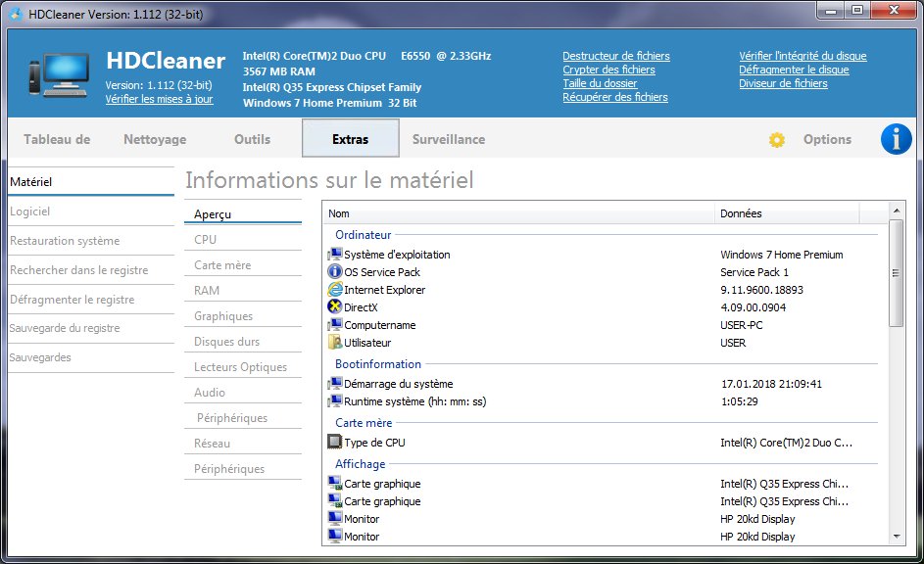Select the USER-PC computer name value

pos(742,325)
